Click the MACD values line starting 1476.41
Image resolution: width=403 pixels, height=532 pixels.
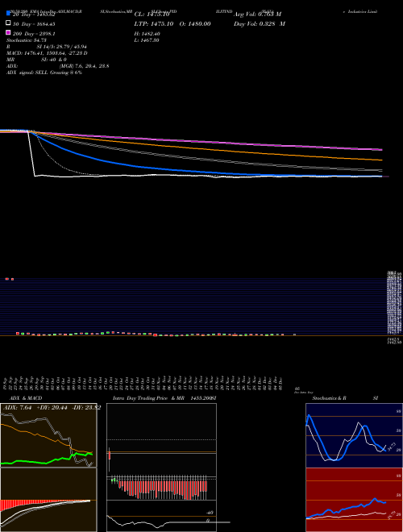[x=47, y=53]
